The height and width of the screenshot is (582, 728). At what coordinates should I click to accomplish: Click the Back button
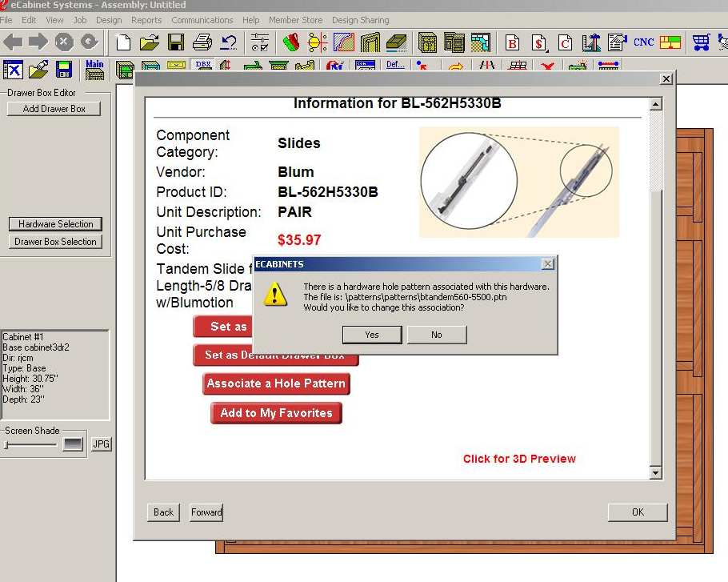click(163, 512)
